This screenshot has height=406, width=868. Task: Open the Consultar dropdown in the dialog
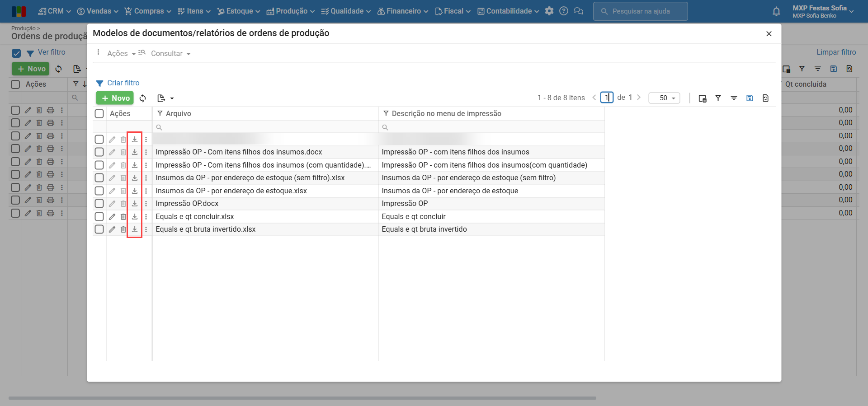(x=170, y=53)
